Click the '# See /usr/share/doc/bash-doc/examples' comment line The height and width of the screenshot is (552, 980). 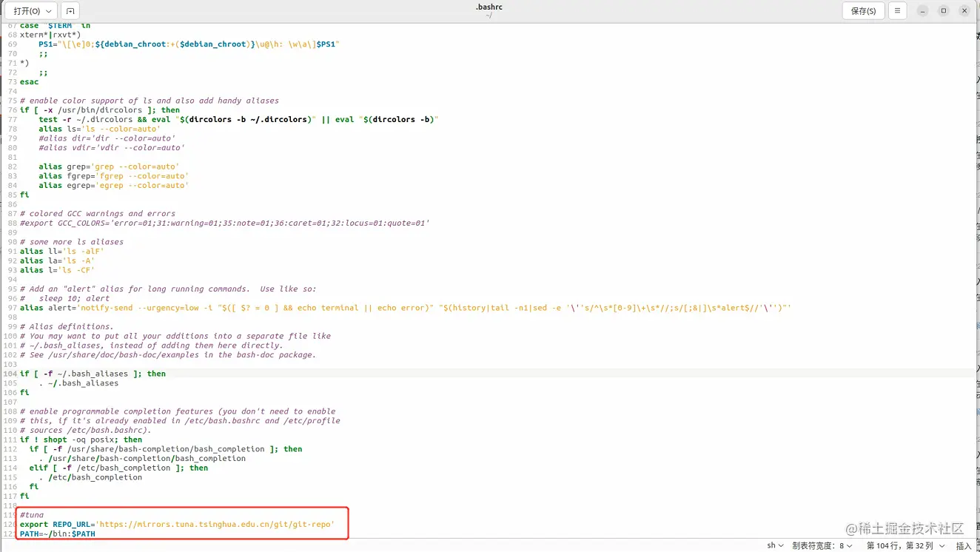(168, 355)
